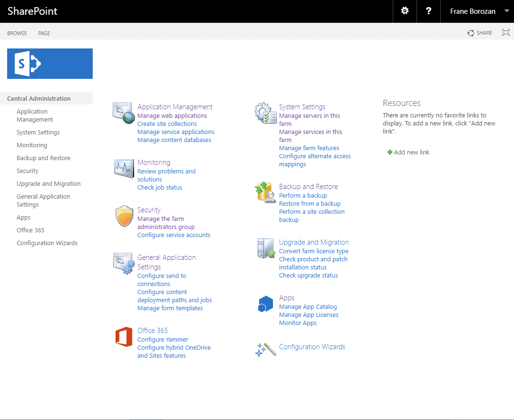Viewport: 514px width, 420px height.
Task: Open Configuration Wizards in left navigation
Action: [47, 243]
